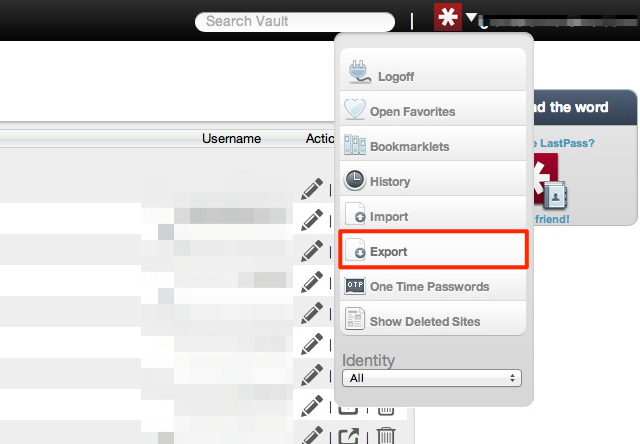640x444 pixels.
Task: Open Favorites via the heart icon
Action: (355, 109)
